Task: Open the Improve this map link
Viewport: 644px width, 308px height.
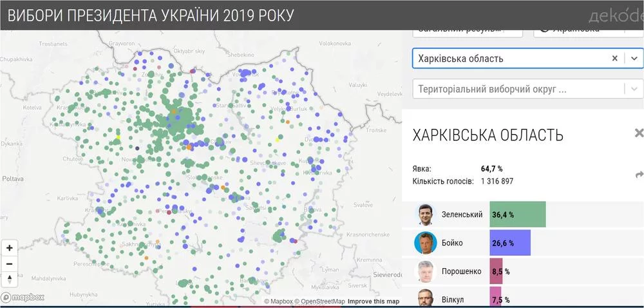Action: point(374,302)
